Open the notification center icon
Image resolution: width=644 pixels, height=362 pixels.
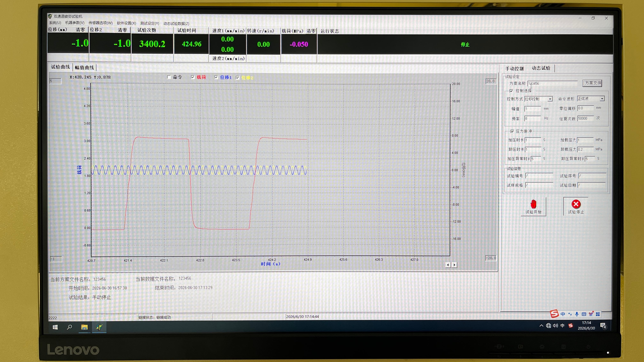pyautogui.click(x=603, y=326)
